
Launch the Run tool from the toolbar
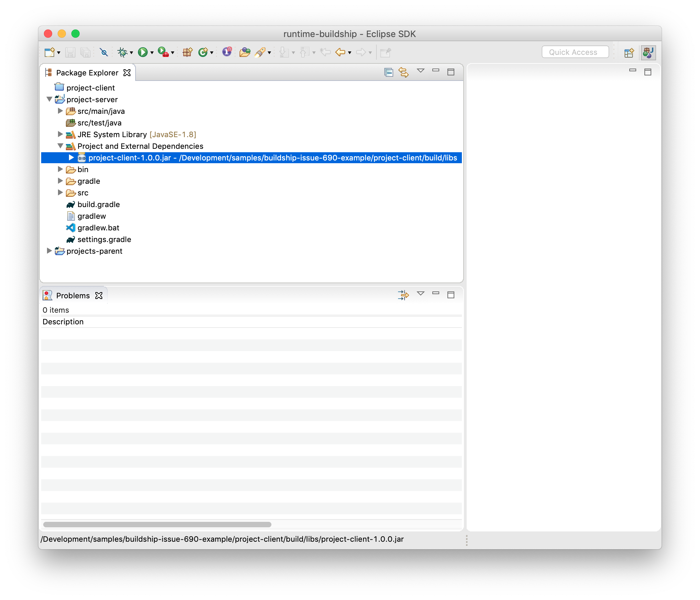[143, 52]
